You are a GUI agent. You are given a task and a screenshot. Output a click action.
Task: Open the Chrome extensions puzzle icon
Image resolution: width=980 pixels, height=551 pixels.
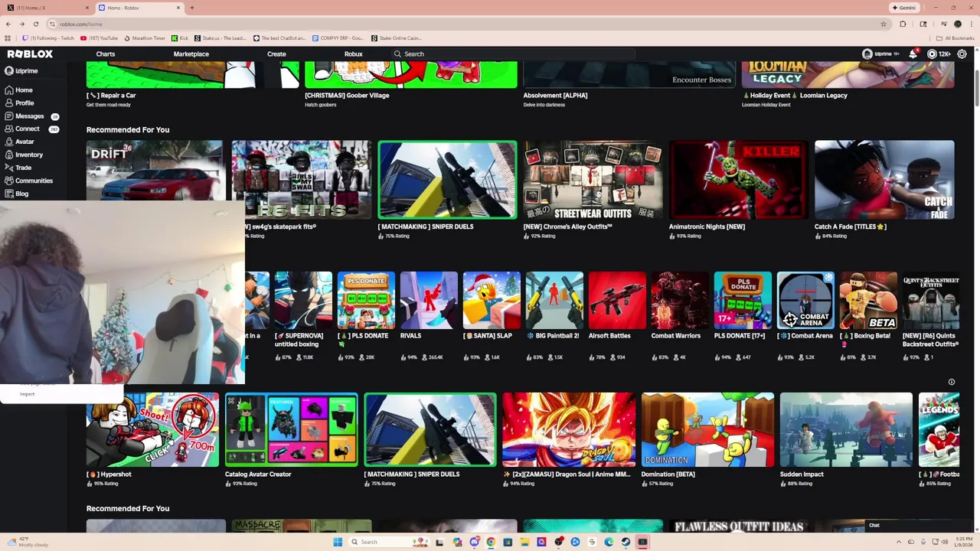pos(903,24)
